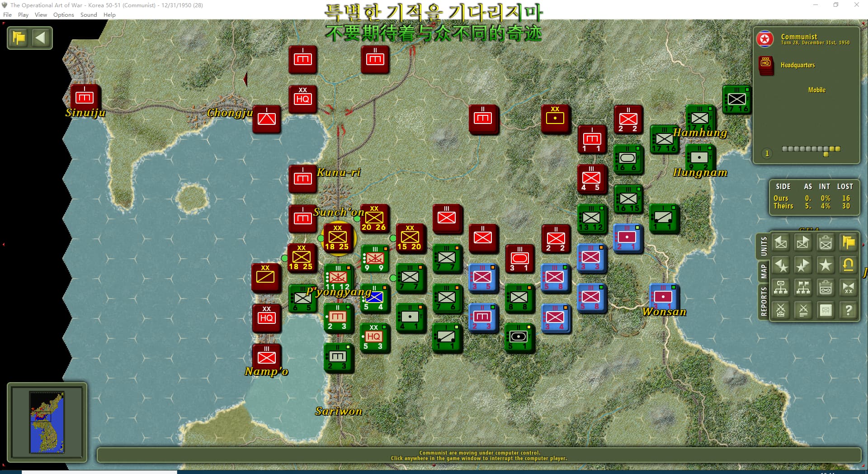The height and width of the screenshot is (474, 868).
Task: Open the View menu
Action: pos(41,14)
